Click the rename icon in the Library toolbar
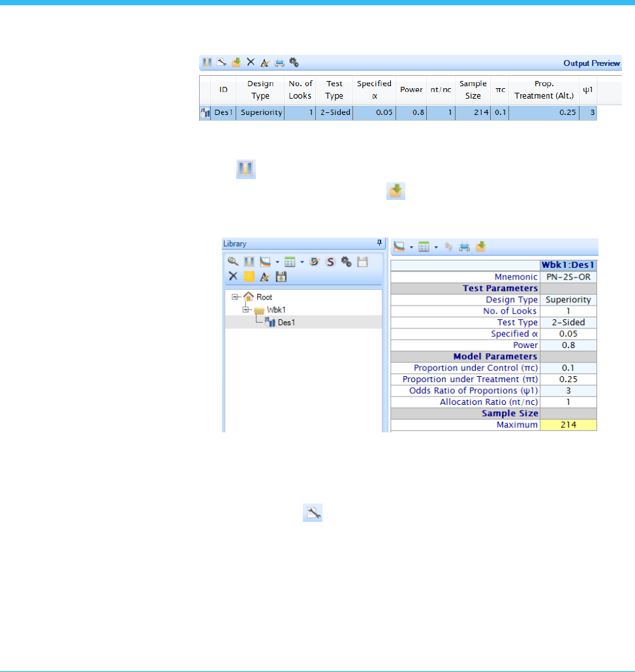Image resolution: width=635 pixels, height=672 pixels. (x=265, y=276)
